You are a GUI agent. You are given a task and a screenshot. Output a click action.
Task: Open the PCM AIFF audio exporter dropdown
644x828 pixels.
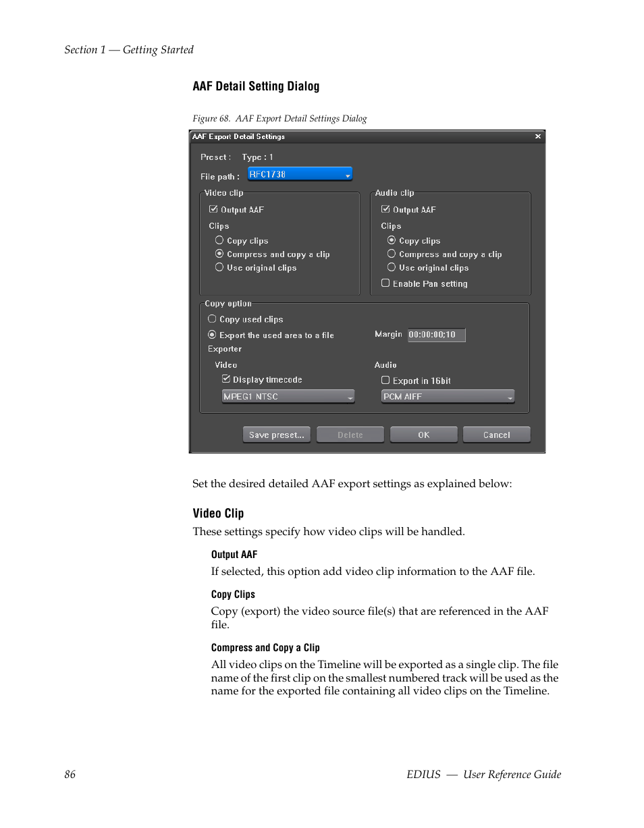point(448,397)
